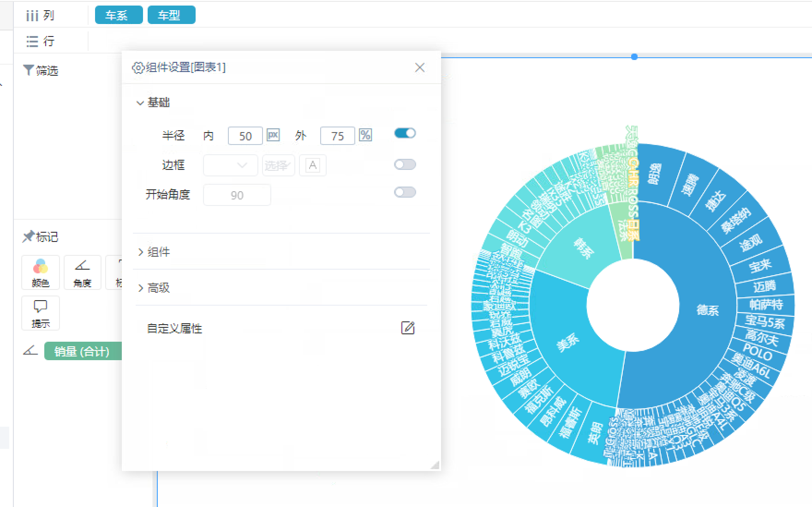
Task: Click the 车型 column pill
Action: coord(171,15)
